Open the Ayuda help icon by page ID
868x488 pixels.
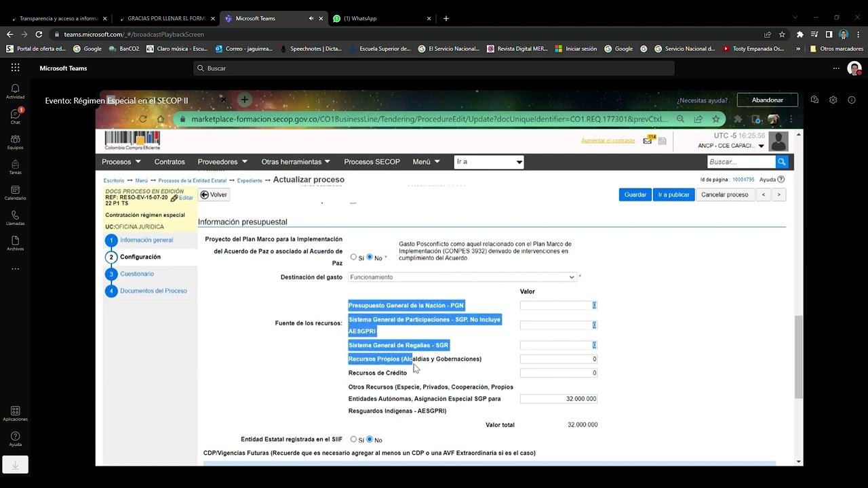781,180
